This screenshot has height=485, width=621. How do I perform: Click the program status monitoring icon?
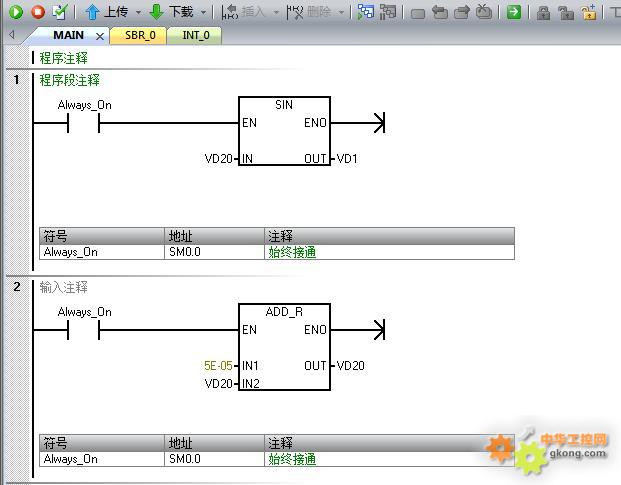pyautogui.click(x=366, y=12)
